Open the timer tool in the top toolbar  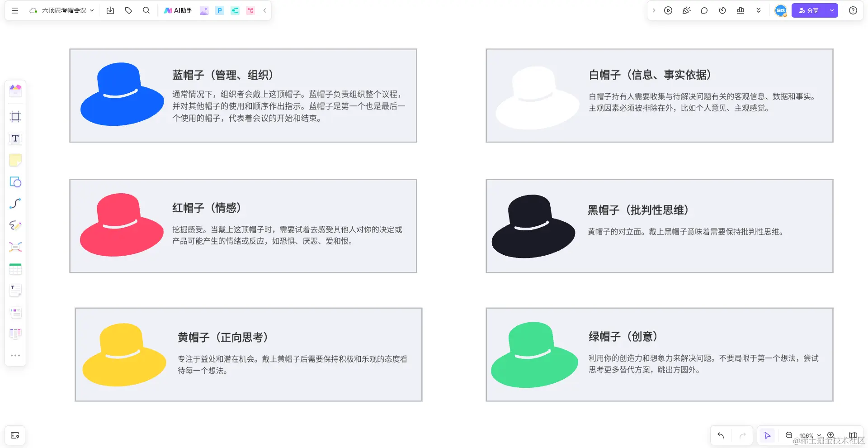click(722, 10)
